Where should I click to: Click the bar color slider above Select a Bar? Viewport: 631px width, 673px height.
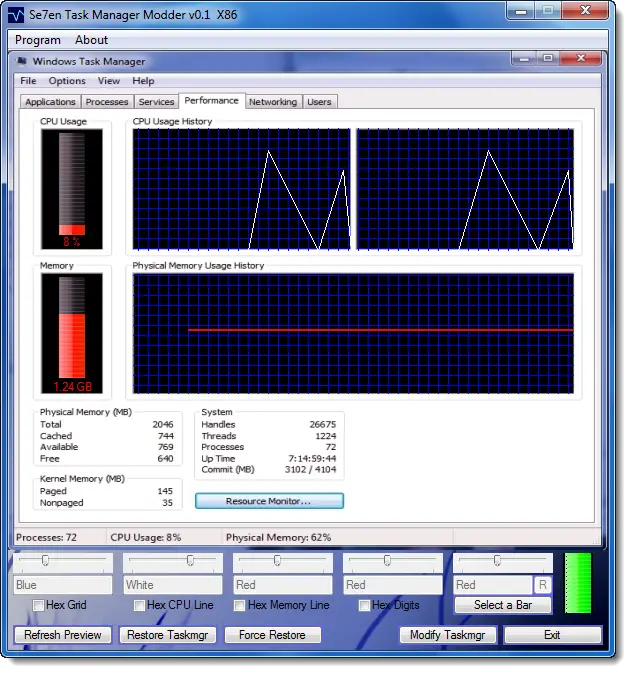click(503, 563)
